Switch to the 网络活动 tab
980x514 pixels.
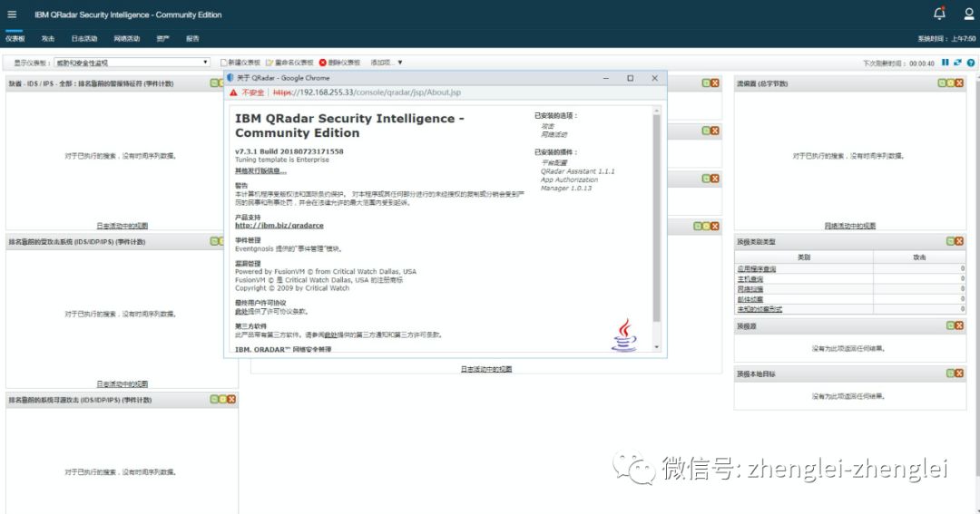pos(127,39)
